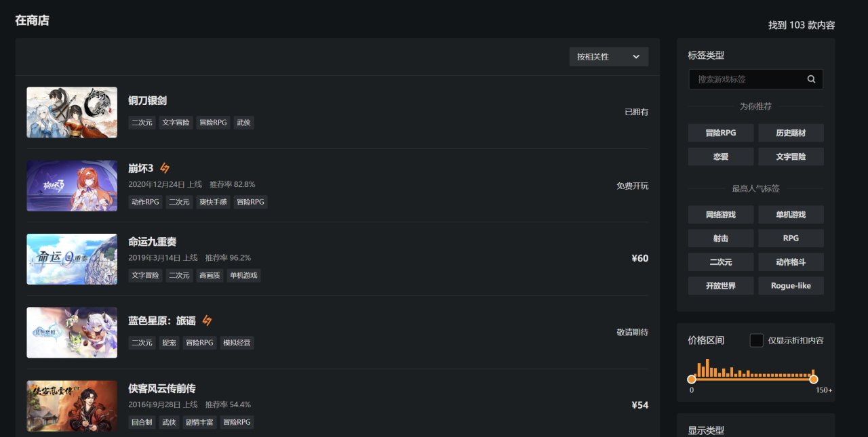Click the 回合制 tag under 侠客风云传前传
Image resolution: width=868 pixels, height=437 pixels.
coord(142,422)
